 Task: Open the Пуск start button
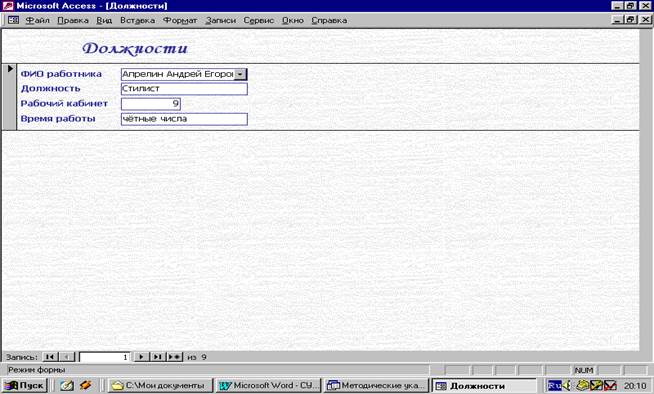[x=25, y=385]
